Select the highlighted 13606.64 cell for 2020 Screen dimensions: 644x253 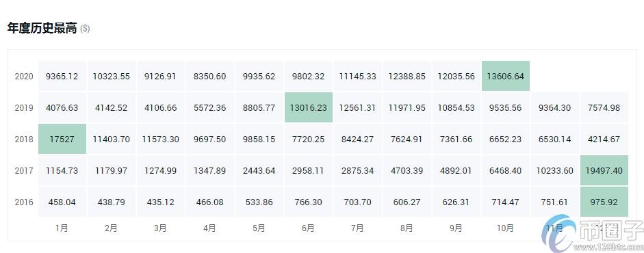click(x=506, y=77)
